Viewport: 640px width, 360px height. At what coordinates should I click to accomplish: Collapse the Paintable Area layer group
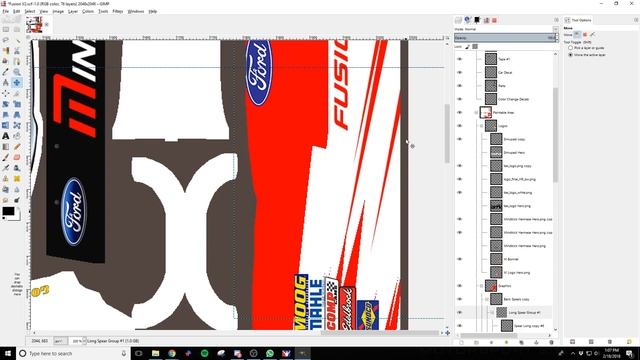pyautogui.click(x=476, y=112)
